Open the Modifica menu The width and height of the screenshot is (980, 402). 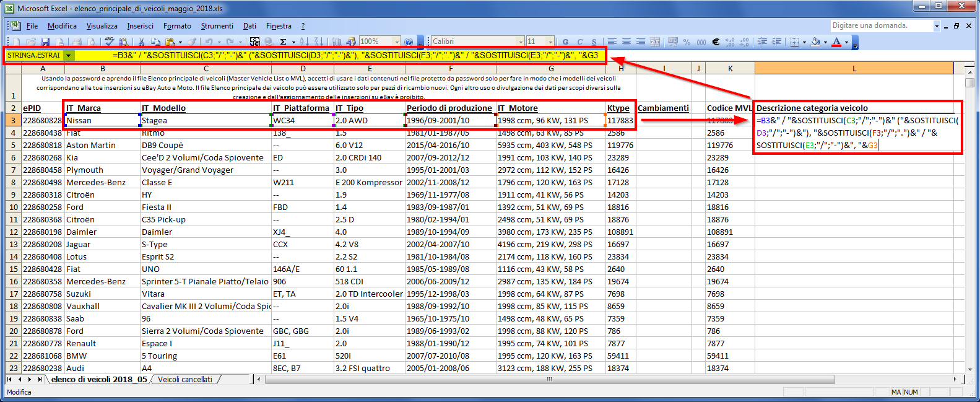point(62,26)
